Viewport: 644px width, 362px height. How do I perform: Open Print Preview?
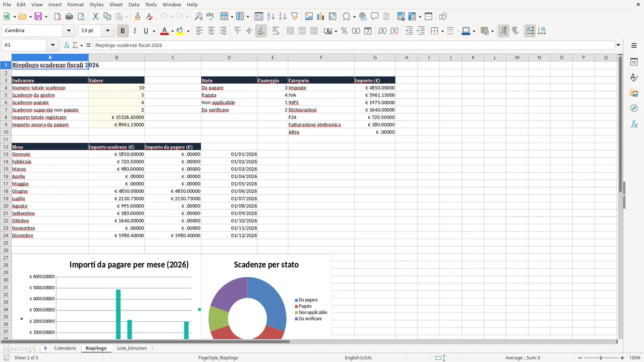pyautogui.click(x=81, y=17)
